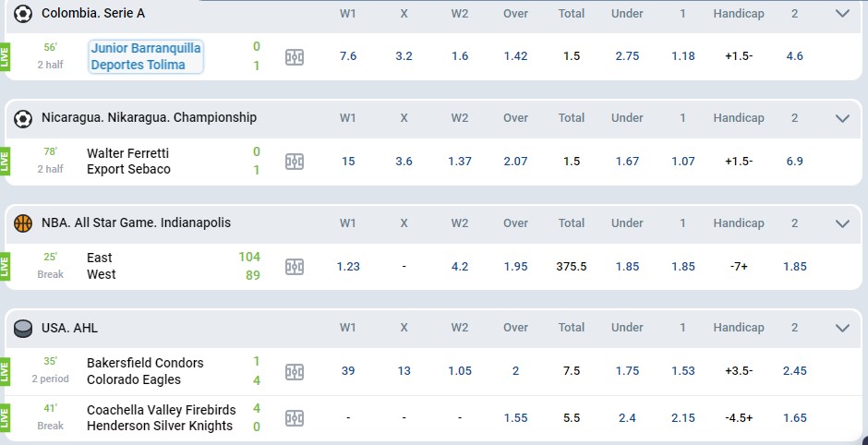
Task: Open pitch view for Walter Ferretti match
Action: tap(294, 162)
